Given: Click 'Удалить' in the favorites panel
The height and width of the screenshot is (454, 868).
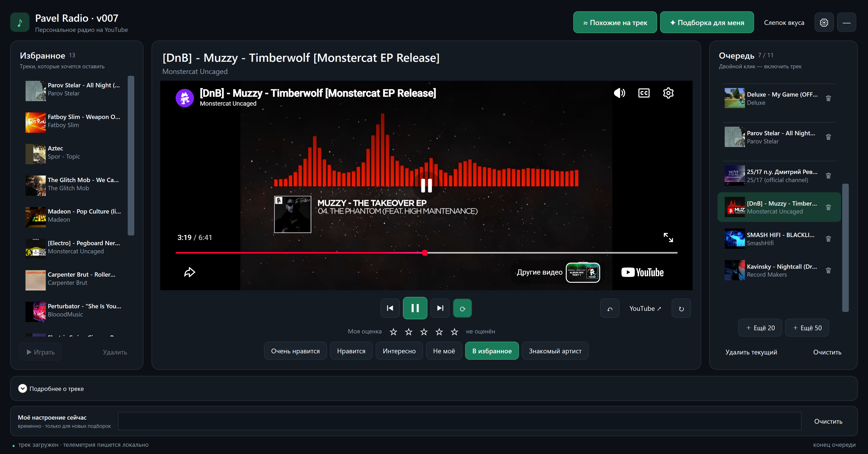Looking at the screenshot, I should [x=115, y=352].
